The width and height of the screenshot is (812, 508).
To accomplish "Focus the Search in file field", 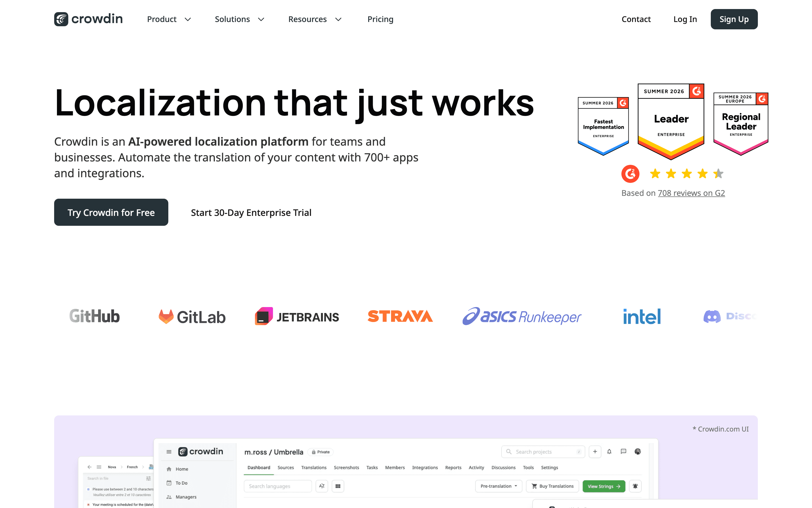I will click(114, 478).
